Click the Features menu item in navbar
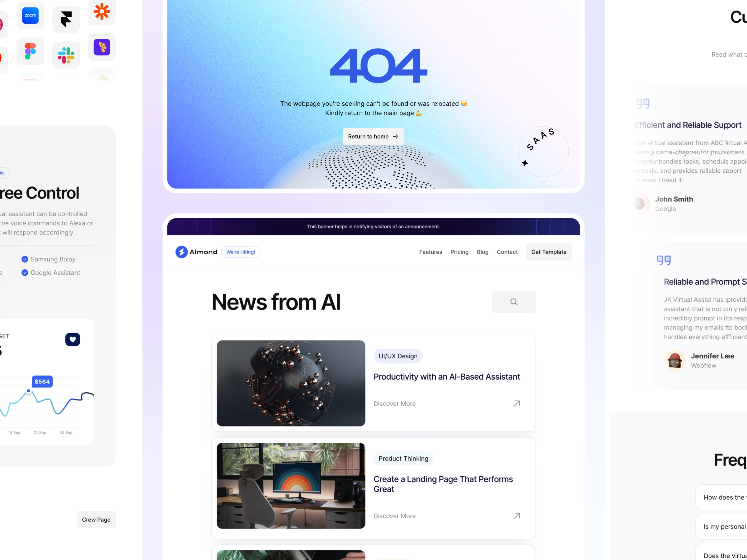Screen dimensions: 747x560 (x=430, y=252)
